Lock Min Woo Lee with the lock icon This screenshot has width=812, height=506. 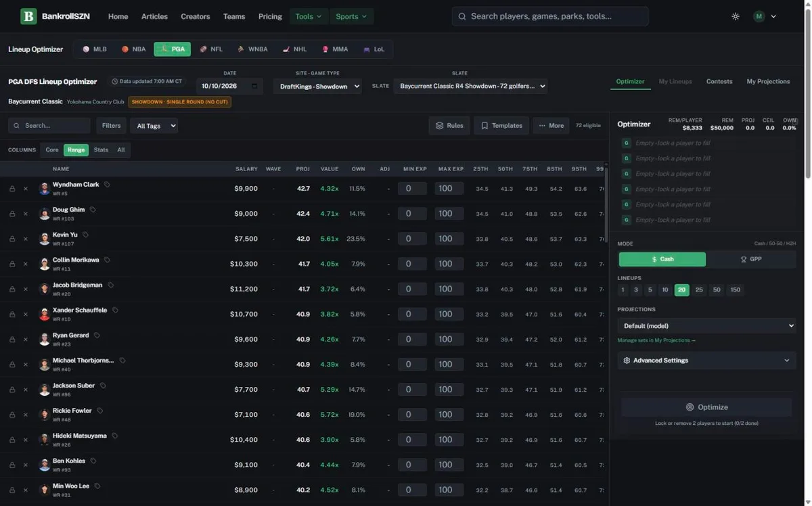point(12,490)
